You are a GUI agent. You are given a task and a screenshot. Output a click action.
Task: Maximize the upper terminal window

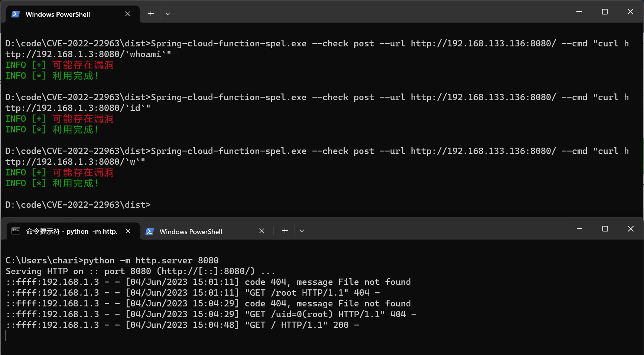coord(605,12)
